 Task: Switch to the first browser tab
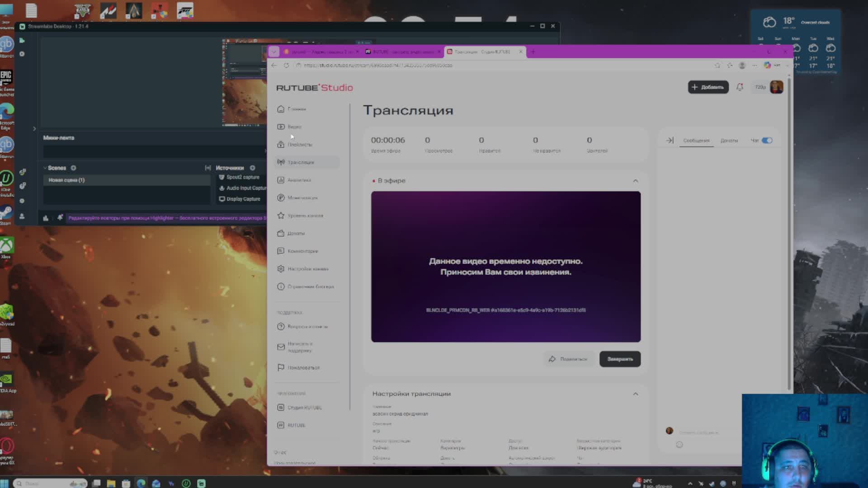(321, 52)
